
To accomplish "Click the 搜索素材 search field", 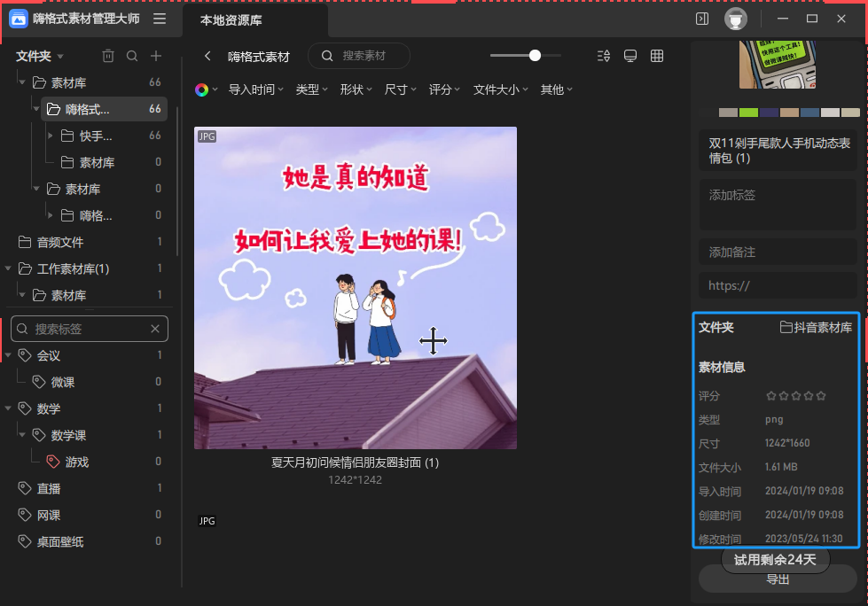I will [359, 56].
